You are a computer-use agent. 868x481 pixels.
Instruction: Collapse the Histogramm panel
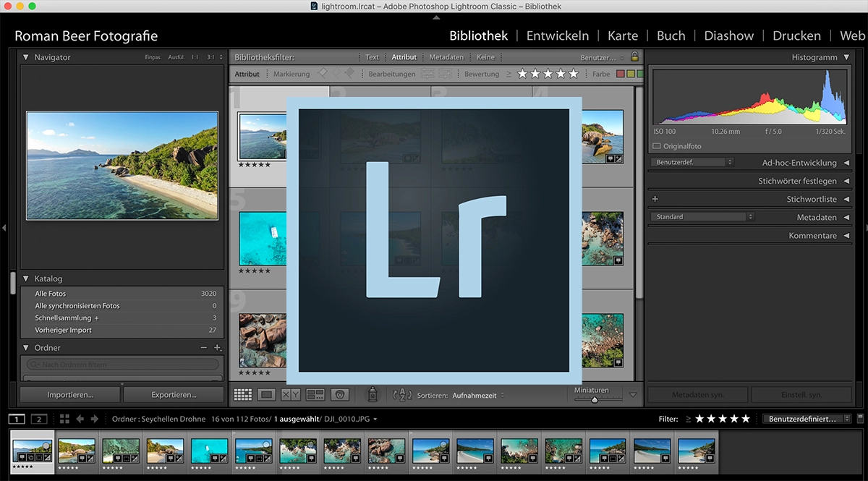(x=846, y=57)
